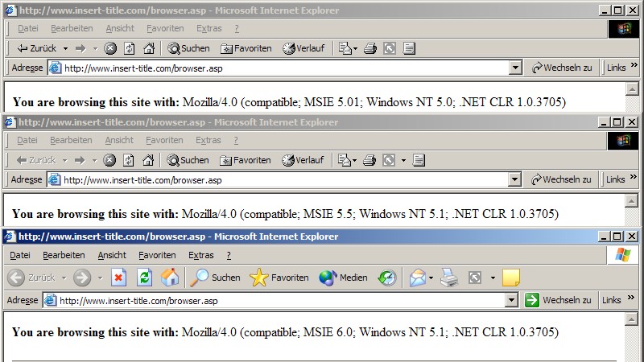Click green Wechseln zu button in IE 6.0 window
644x362 pixels.
[558, 300]
